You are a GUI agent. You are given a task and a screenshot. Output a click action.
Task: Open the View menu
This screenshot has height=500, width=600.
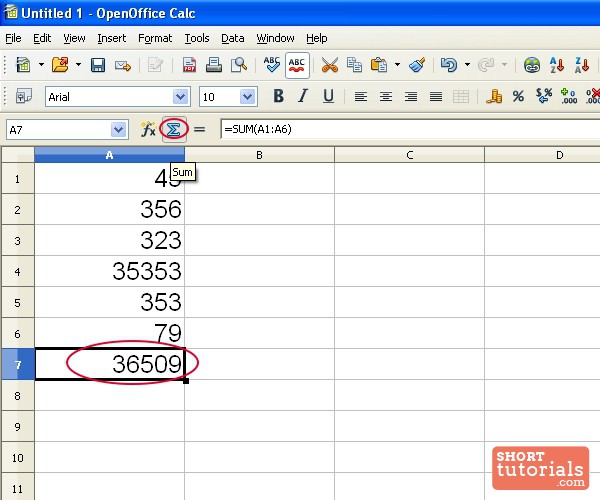[74, 38]
